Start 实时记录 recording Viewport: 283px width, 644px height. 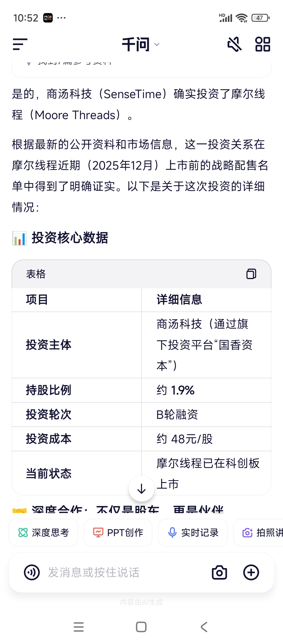point(193,532)
